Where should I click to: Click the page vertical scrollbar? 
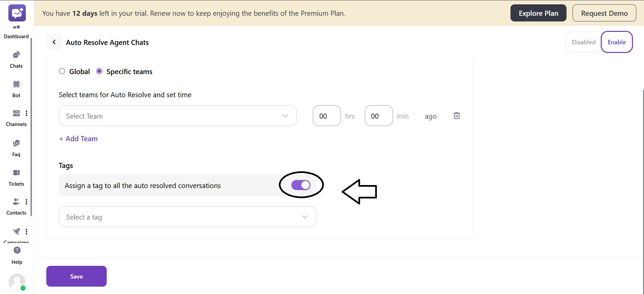click(643, 191)
